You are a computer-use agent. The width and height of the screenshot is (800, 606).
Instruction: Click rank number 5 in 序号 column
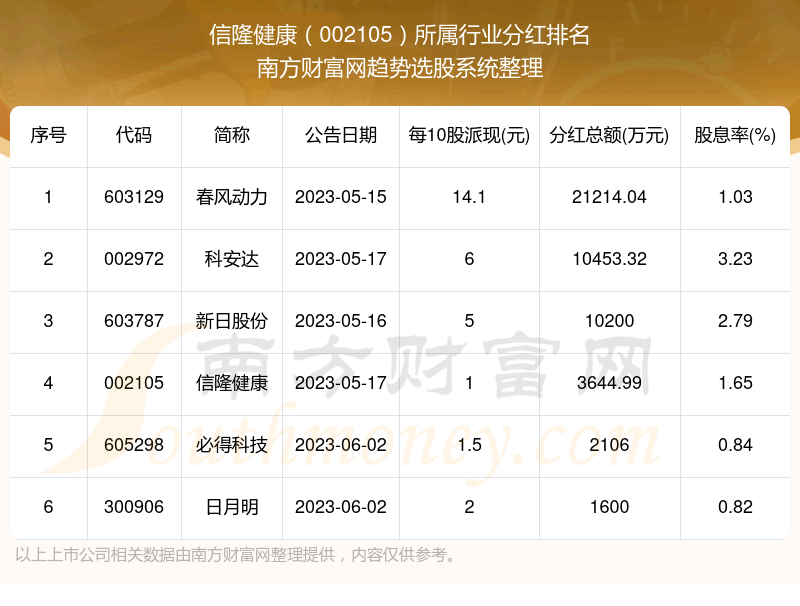(x=48, y=445)
